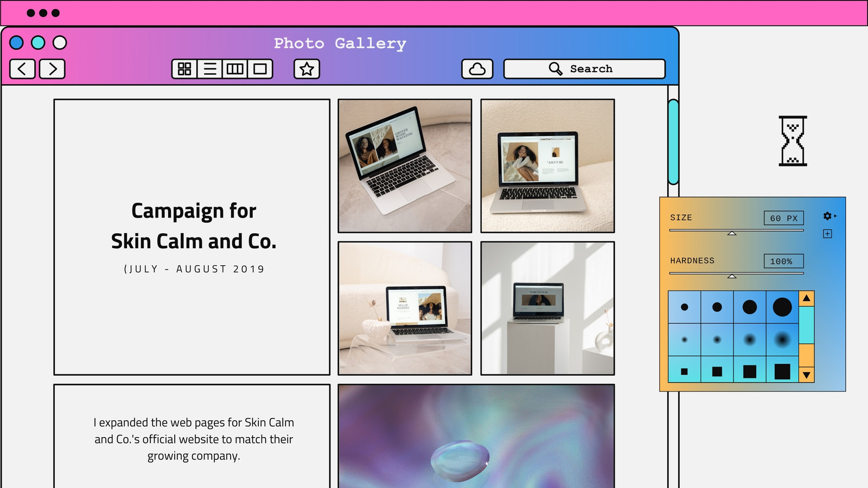Open the laptop on white pedestal photo
868x488 pixels.
(548, 309)
